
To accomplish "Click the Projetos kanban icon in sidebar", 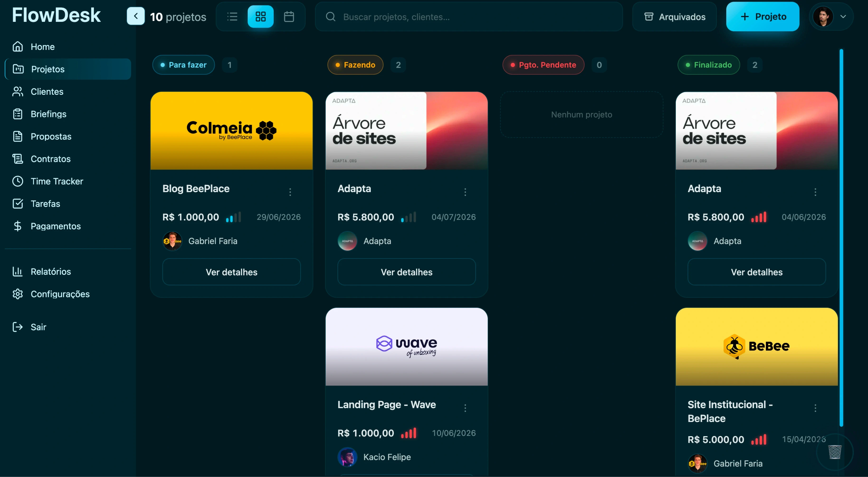I will tap(18, 69).
